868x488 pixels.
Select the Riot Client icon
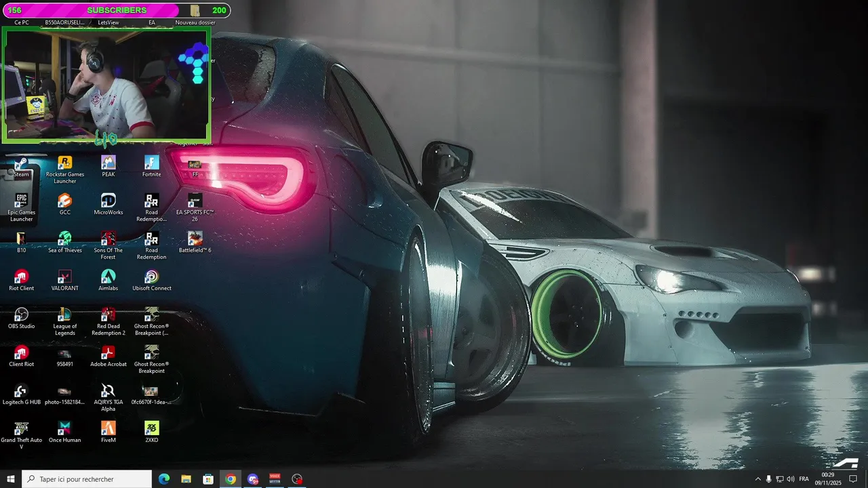click(22, 281)
